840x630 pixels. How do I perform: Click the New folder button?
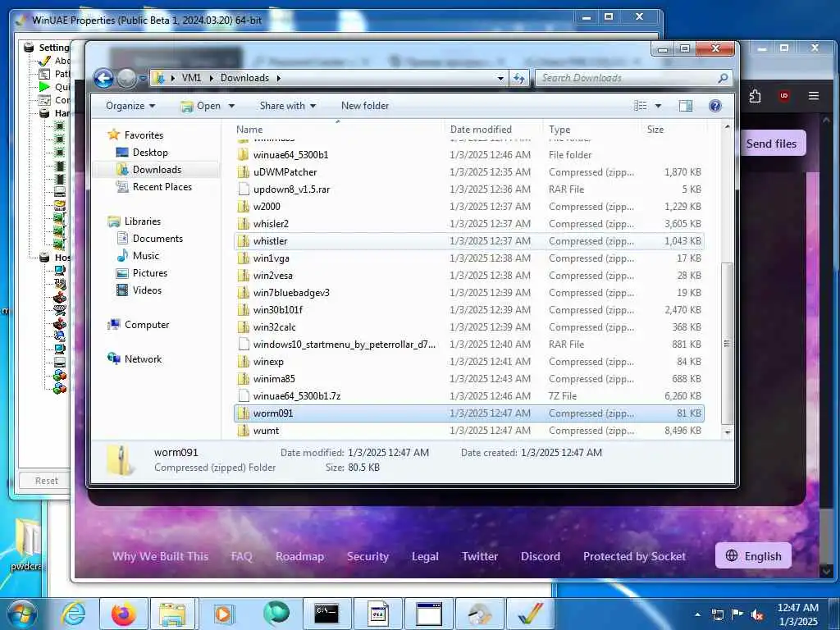pos(365,106)
